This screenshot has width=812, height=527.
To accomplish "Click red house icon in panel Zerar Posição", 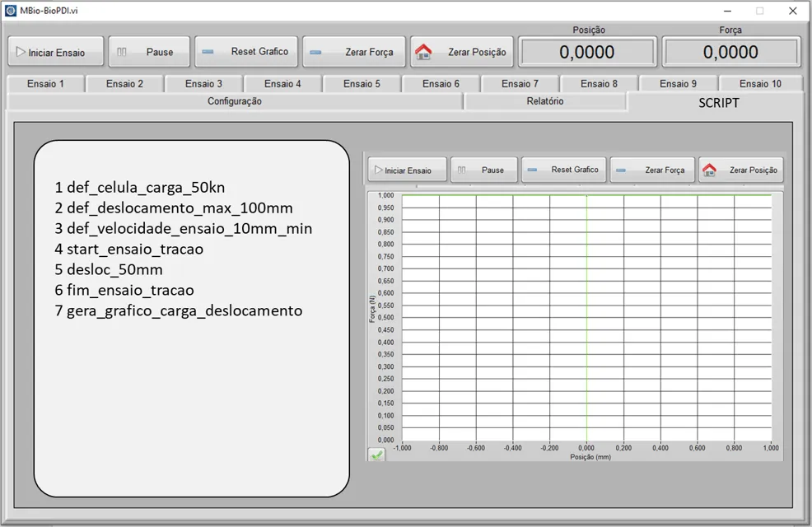I will coord(709,170).
